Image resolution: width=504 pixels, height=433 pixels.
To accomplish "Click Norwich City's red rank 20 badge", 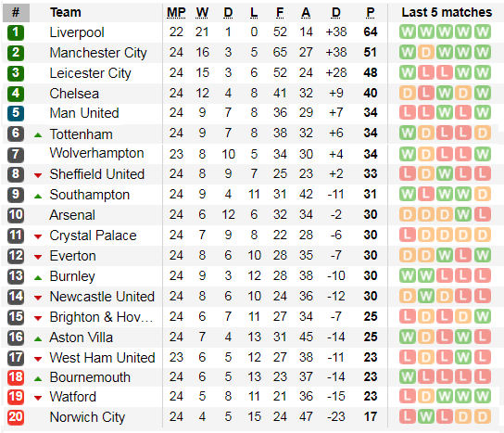I will (x=16, y=417).
